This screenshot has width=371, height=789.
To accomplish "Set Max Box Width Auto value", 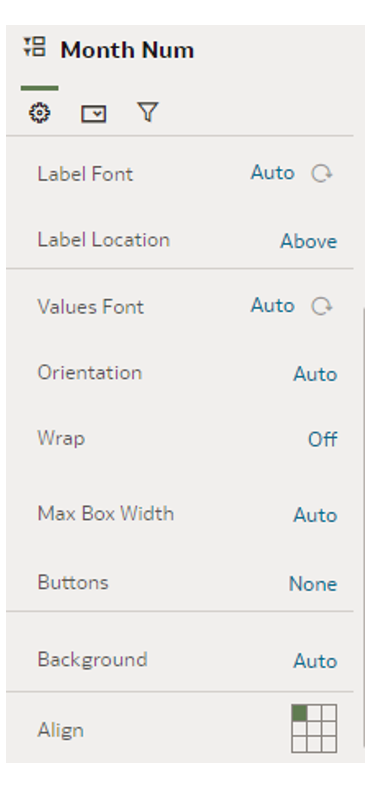I will point(315,515).
